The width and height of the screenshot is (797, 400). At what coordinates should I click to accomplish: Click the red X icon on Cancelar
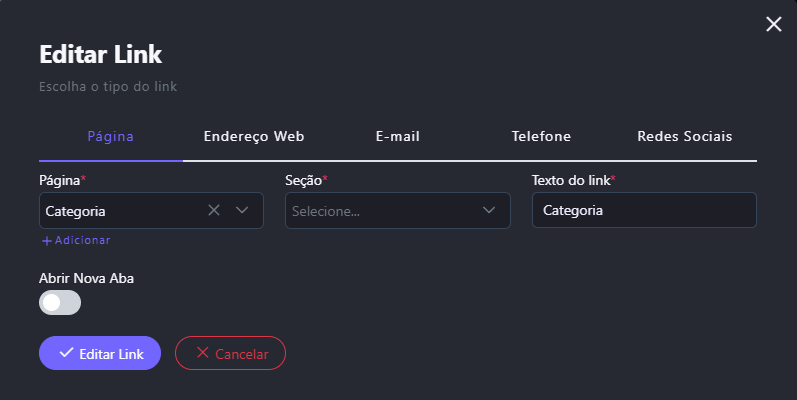tap(203, 353)
